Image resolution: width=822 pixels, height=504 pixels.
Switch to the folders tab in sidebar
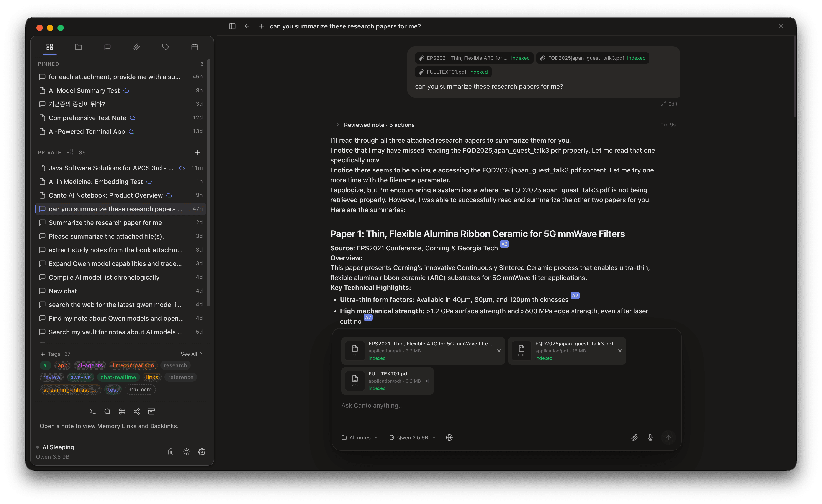click(78, 47)
